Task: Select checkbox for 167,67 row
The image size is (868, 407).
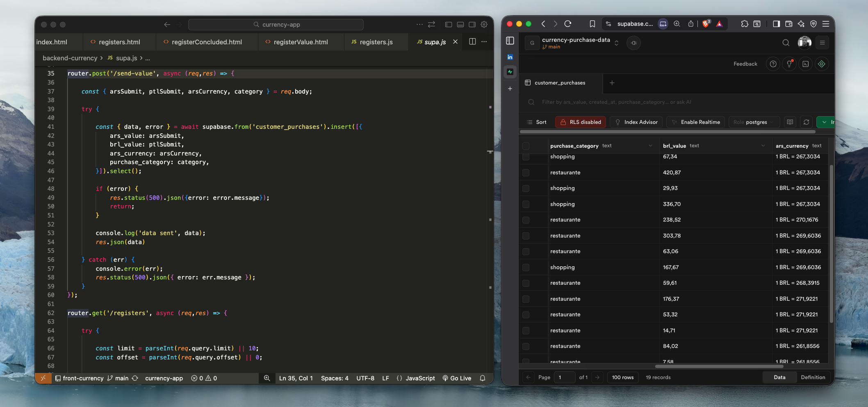Action: 526,268
